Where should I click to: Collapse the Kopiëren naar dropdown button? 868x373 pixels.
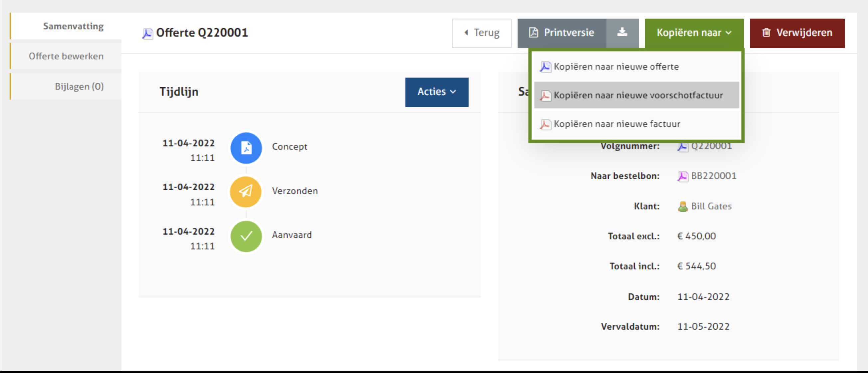694,33
